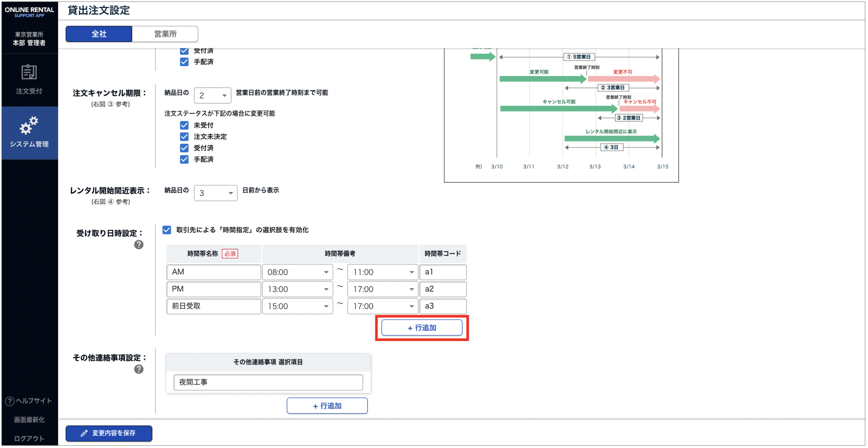Click the 夜間工事 input field

268,382
